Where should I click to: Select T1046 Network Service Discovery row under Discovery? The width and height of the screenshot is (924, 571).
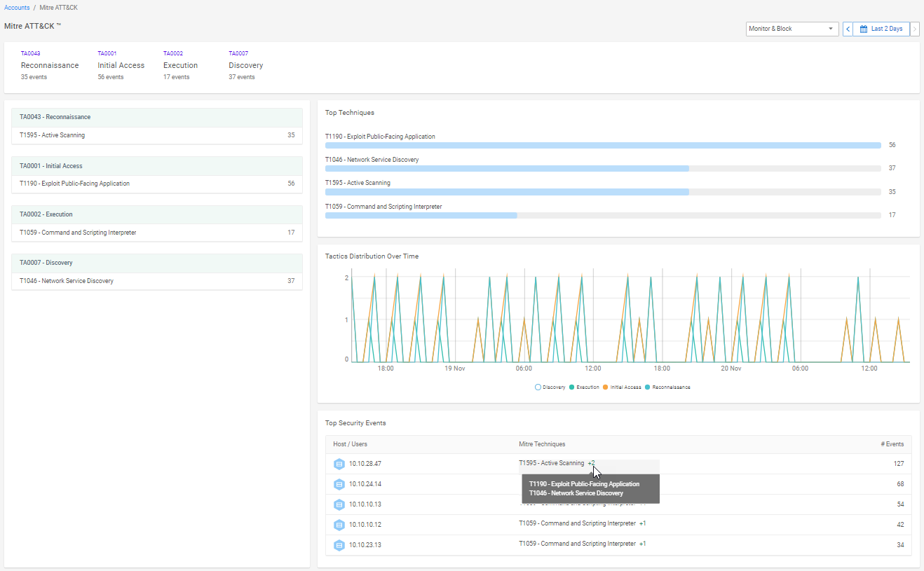tap(156, 281)
